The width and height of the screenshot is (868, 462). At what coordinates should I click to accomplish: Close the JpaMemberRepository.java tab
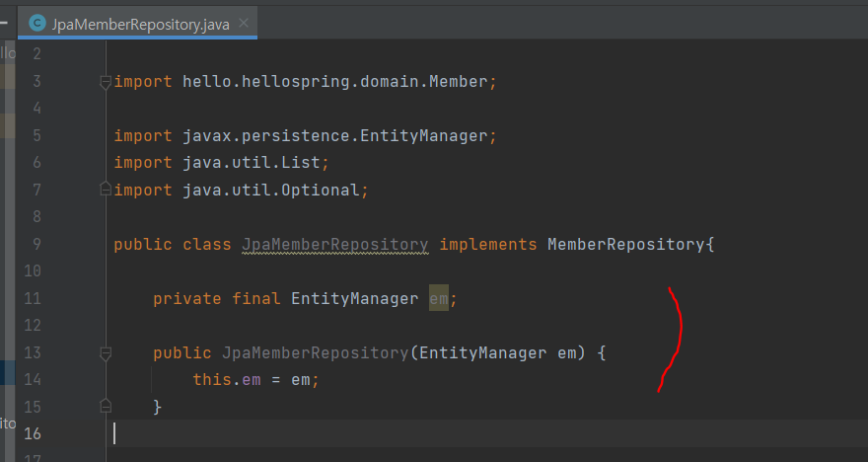(x=244, y=24)
